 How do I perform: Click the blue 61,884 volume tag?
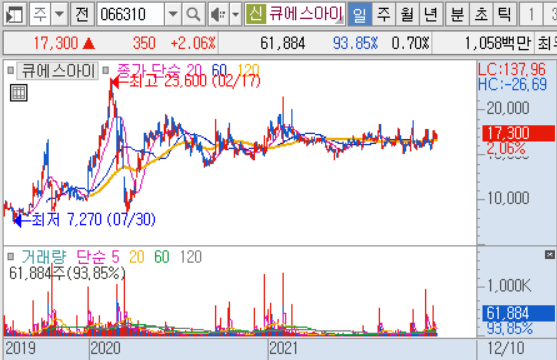(518, 313)
